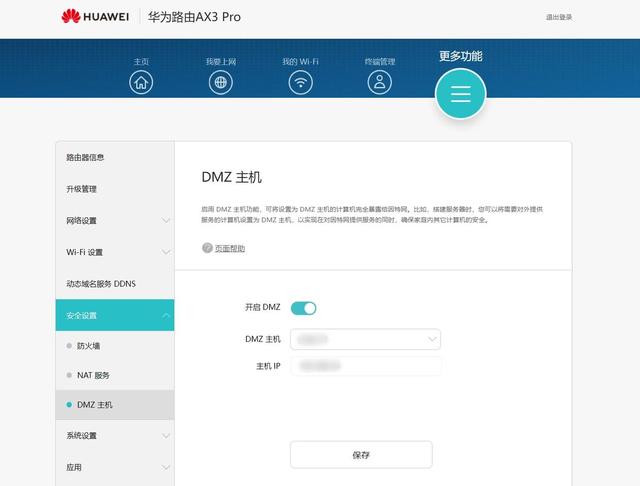Open the home (主页) house icon

click(141, 82)
